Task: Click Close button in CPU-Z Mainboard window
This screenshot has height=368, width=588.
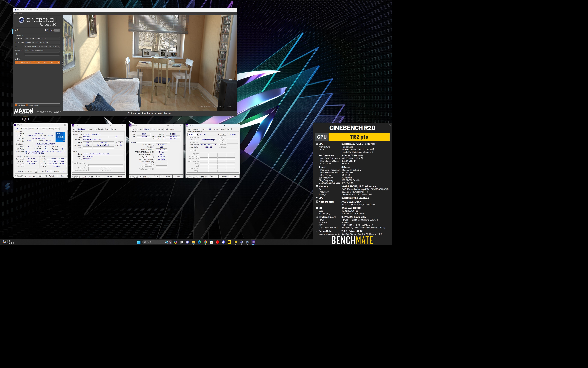Action: click(x=120, y=176)
